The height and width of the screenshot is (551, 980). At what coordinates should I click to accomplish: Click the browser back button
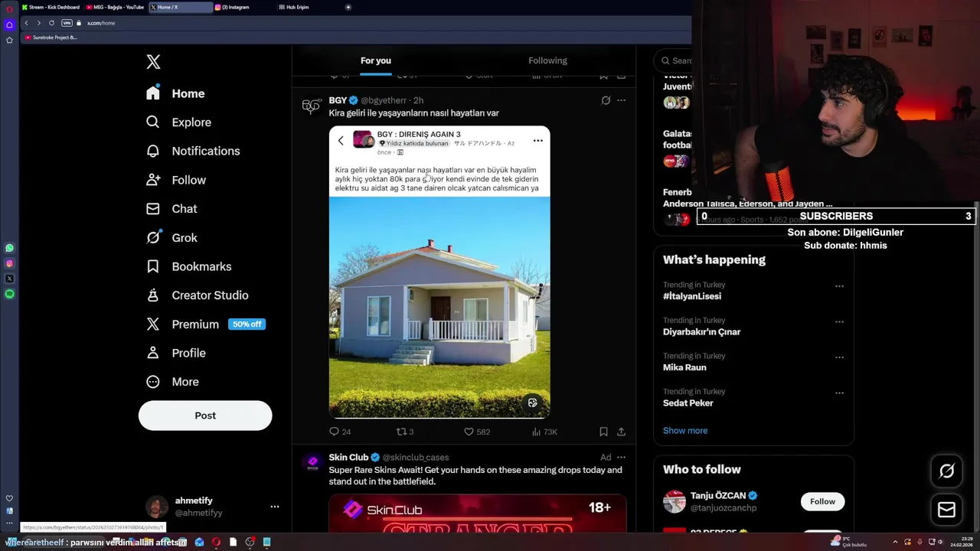(26, 23)
